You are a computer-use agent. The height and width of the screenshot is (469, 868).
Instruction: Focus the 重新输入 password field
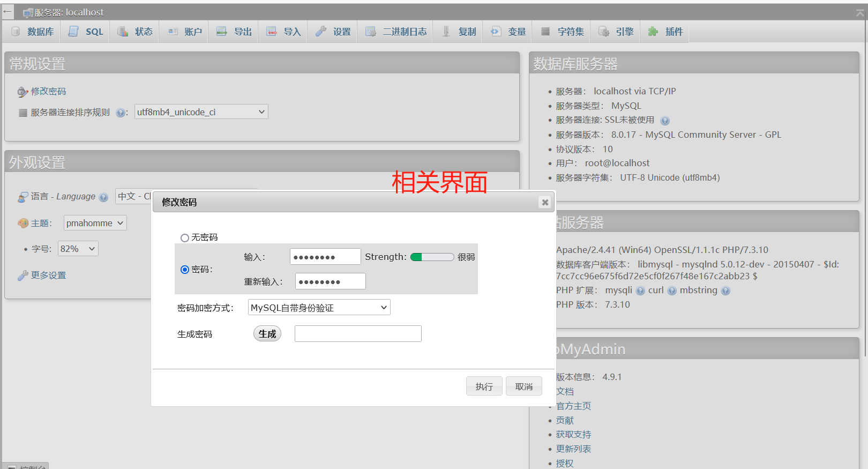click(x=331, y=281)
